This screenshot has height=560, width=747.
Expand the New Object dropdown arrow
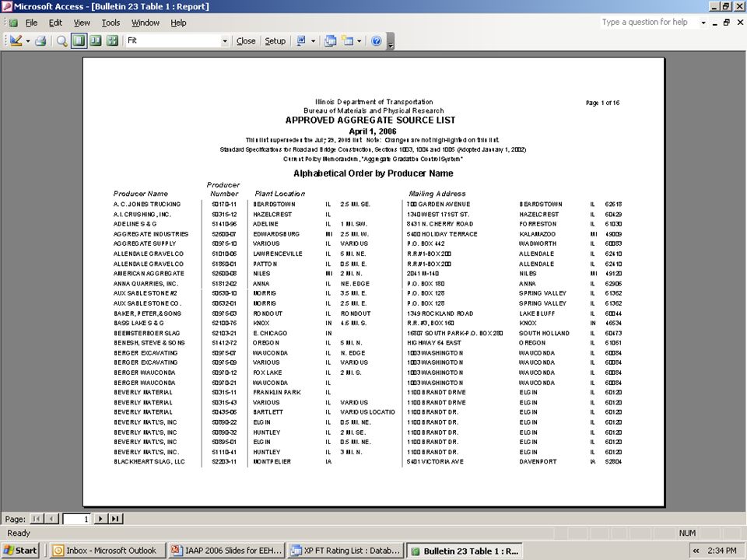(x=359, y=41)
